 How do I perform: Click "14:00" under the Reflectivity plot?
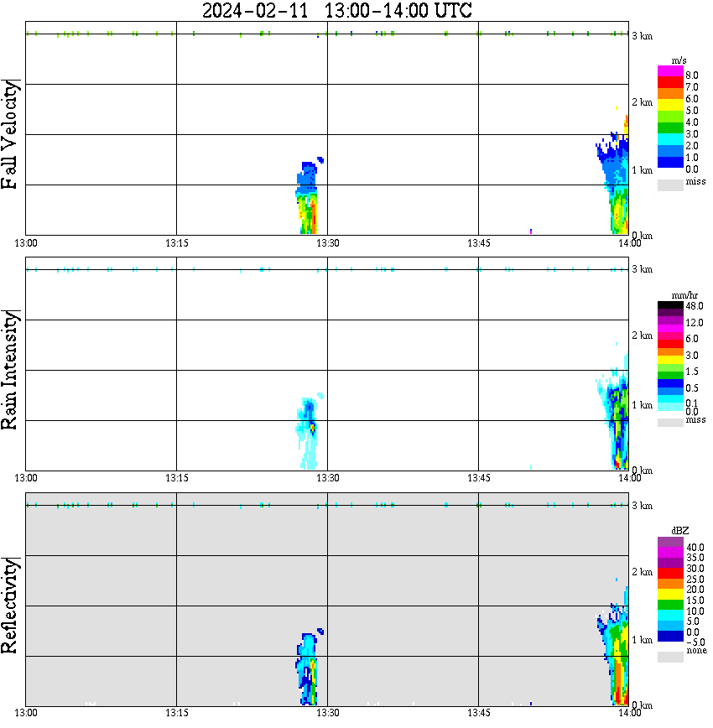click(630, 713)
